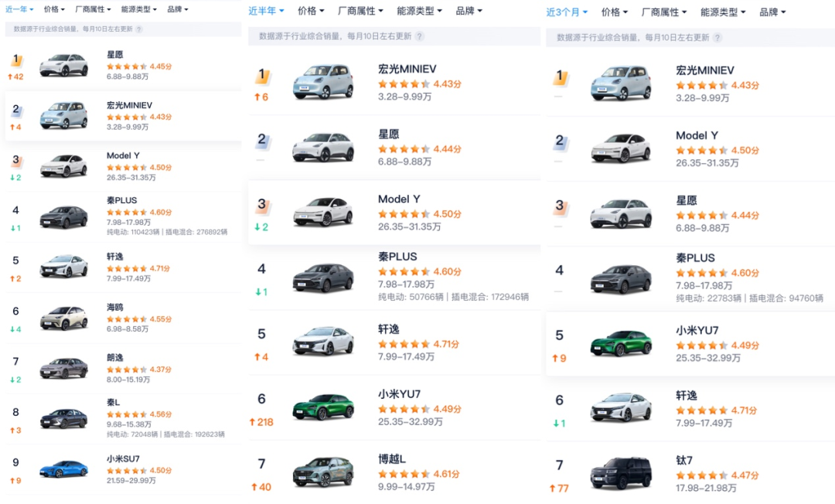Image resolution: width=835 pixels, height=504 pixels.
Task: Open the 近一年 time range dropdown
Action: pyautogui.click(x=21, y=9)
